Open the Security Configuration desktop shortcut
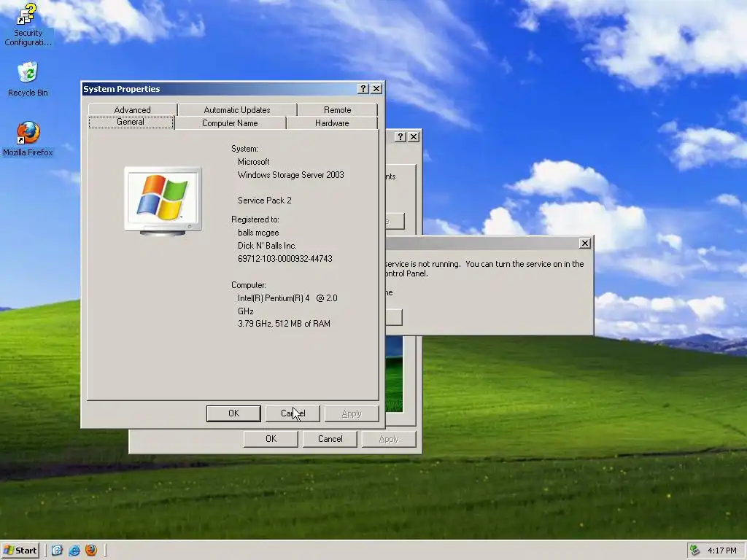The image size is (747, 560). (x=27, y=24)
